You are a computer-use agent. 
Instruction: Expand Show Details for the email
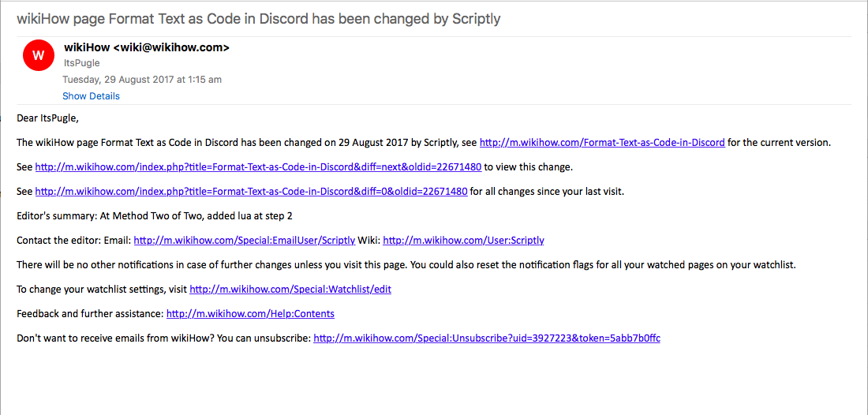91,96
